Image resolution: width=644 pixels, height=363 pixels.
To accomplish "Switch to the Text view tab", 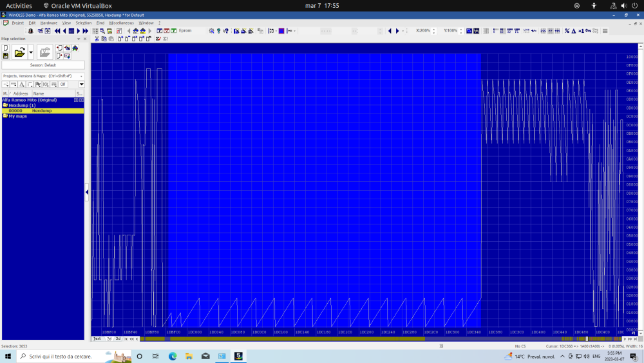I will (x=97, y=338).
